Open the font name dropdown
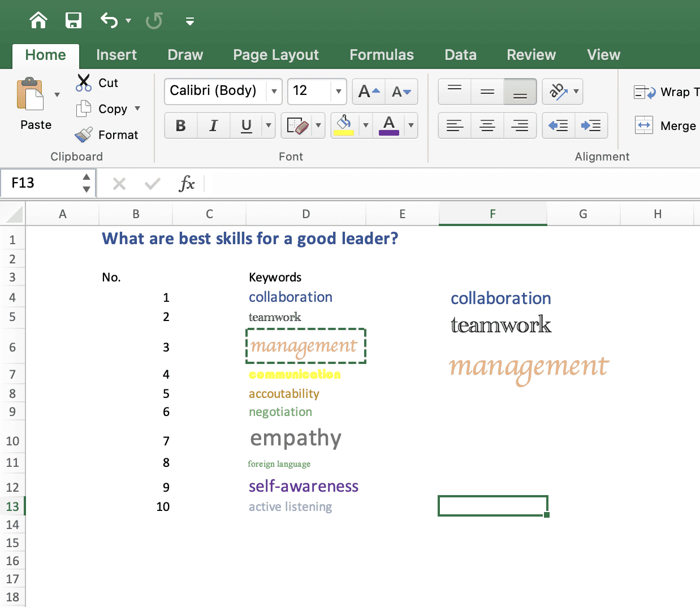Viewport: 700px width, 607px height. click(x=274, y=91)
